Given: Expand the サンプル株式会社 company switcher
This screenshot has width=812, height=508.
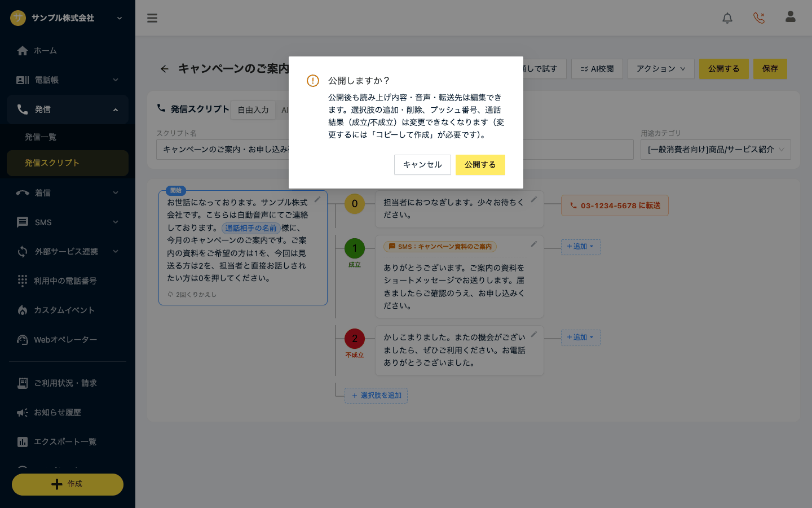Looking at the screenshot, I should click(x=120, y=18).
